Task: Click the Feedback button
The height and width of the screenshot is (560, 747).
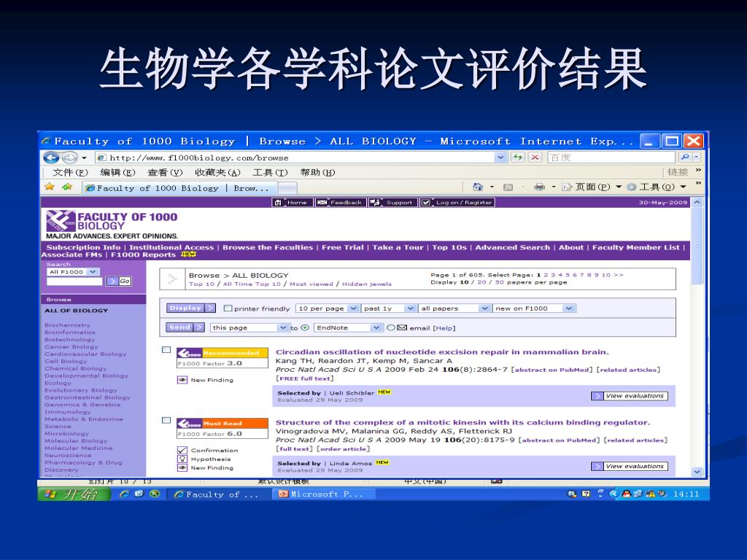Action: point(341,203)
